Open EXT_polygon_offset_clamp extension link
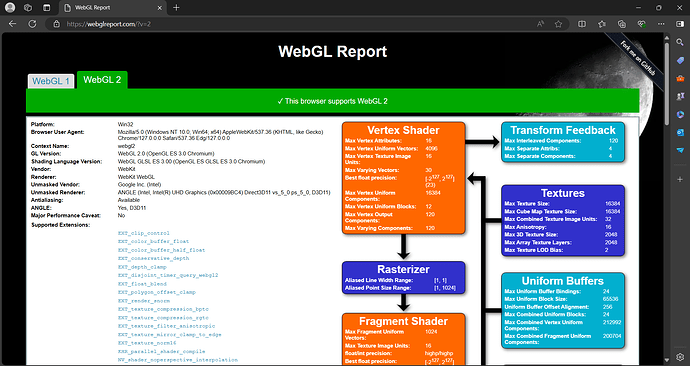This screenshot has width=690, height=366. pyautogui.click(x=157, y=292)
